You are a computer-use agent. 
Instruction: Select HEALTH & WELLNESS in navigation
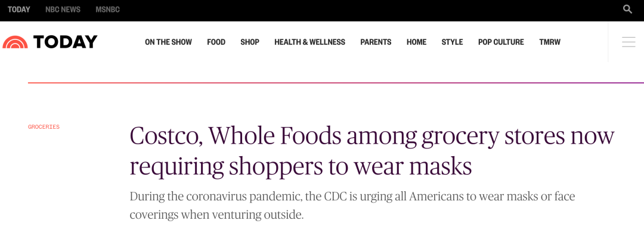tap(309, 42)
